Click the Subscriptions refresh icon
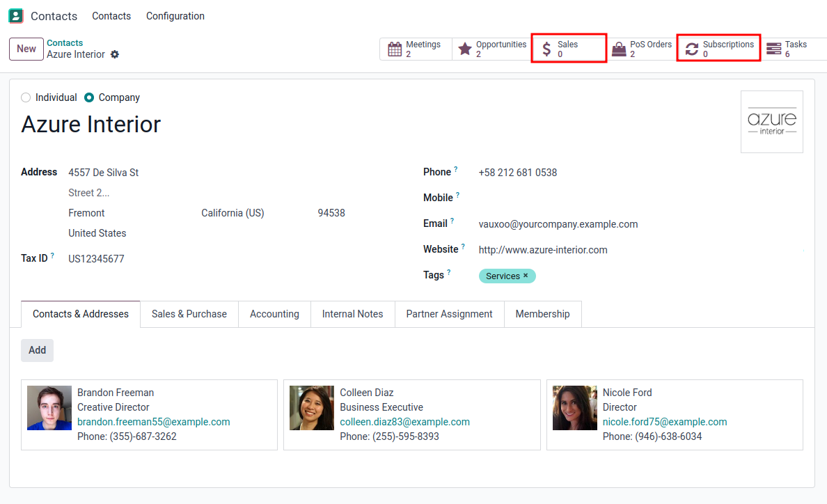827x504 pixels. click(x=691, y=49)
